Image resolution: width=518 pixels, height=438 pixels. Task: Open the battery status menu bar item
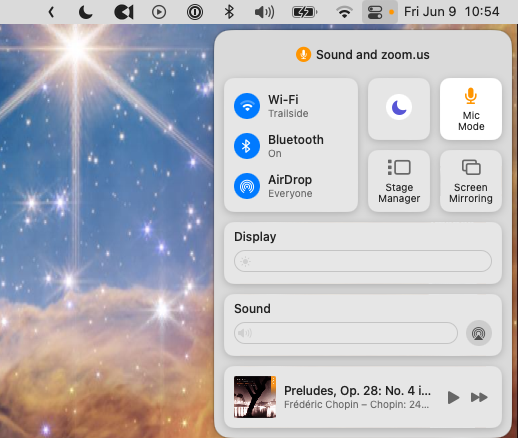click(304, 12)
